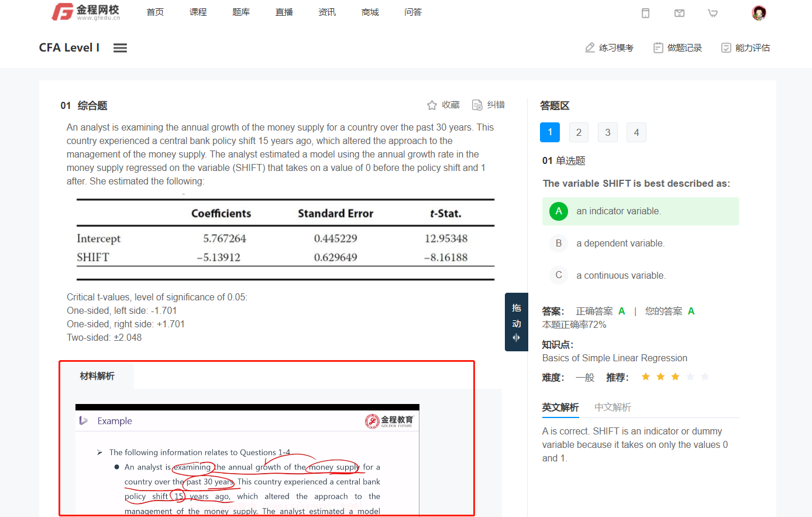This screenshot has width=812, height=517.
Task: Click the star icon to favorite question
Action: point(432,105)
